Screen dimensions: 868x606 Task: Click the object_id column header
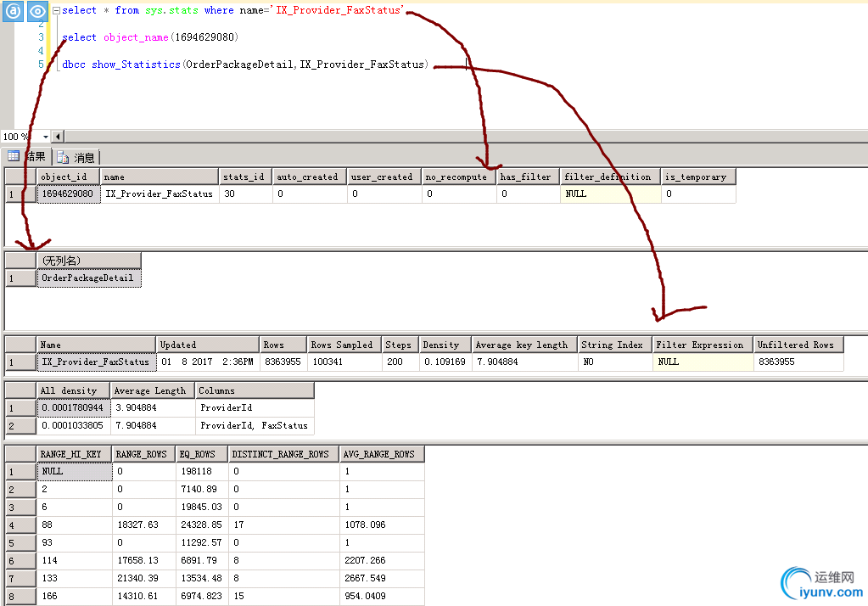[x=68, y=177]
